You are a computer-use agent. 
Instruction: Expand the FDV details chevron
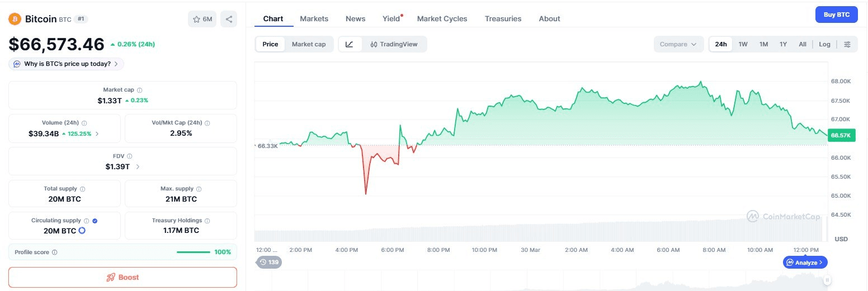[x=138, y=166]
